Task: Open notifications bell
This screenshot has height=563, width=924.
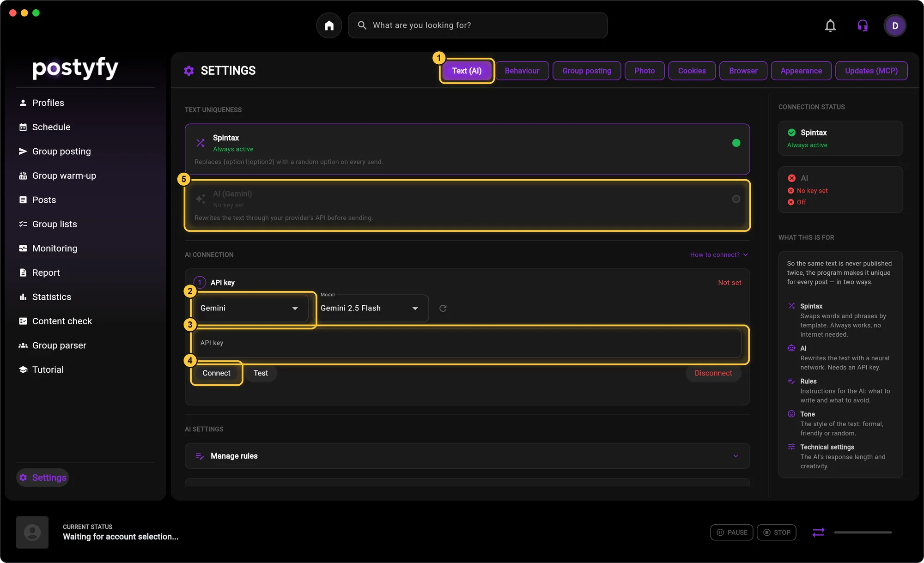Action: coord(830,25)
